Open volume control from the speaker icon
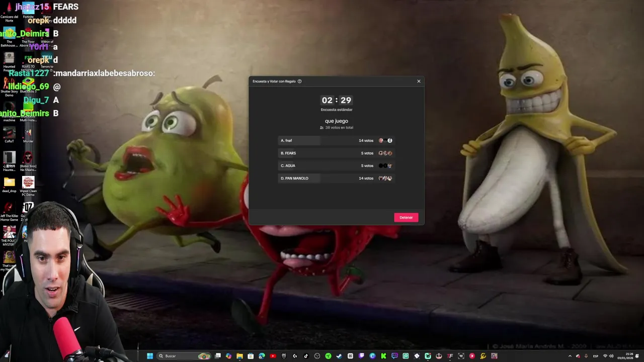644x362 pixels. pyautogui.click(x=611, y=356)
